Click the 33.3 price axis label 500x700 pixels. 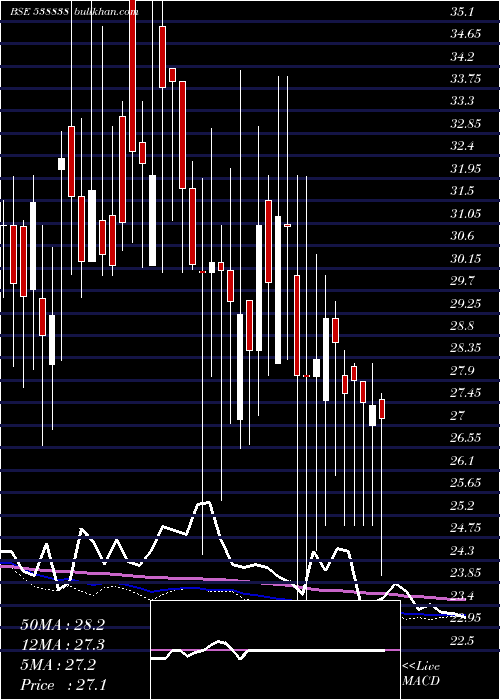coord(462,101)
